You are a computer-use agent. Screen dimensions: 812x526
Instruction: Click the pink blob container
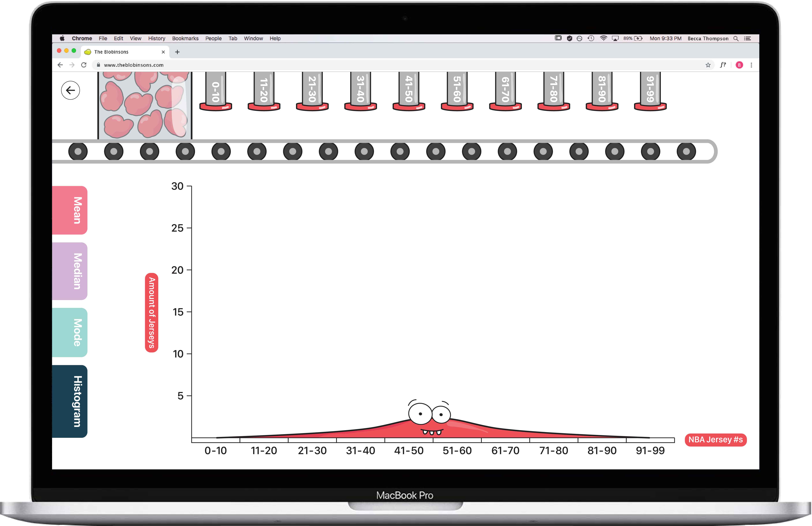pos(145,105)
